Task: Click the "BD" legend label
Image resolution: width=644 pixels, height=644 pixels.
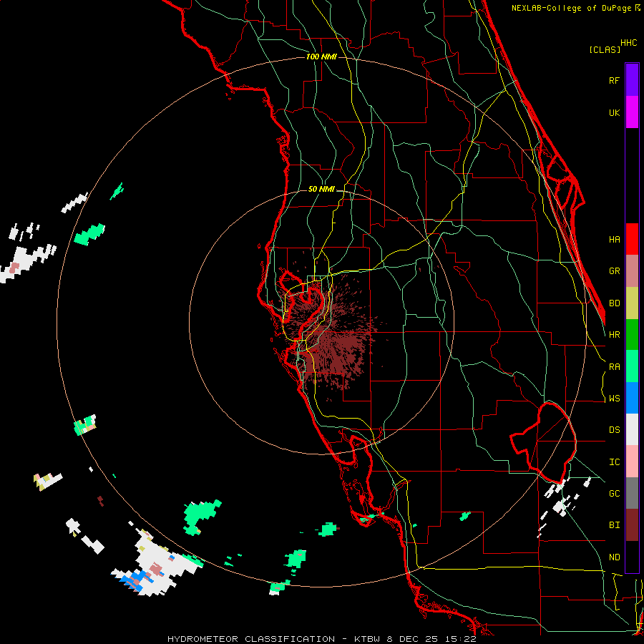Action: [614, 303]
